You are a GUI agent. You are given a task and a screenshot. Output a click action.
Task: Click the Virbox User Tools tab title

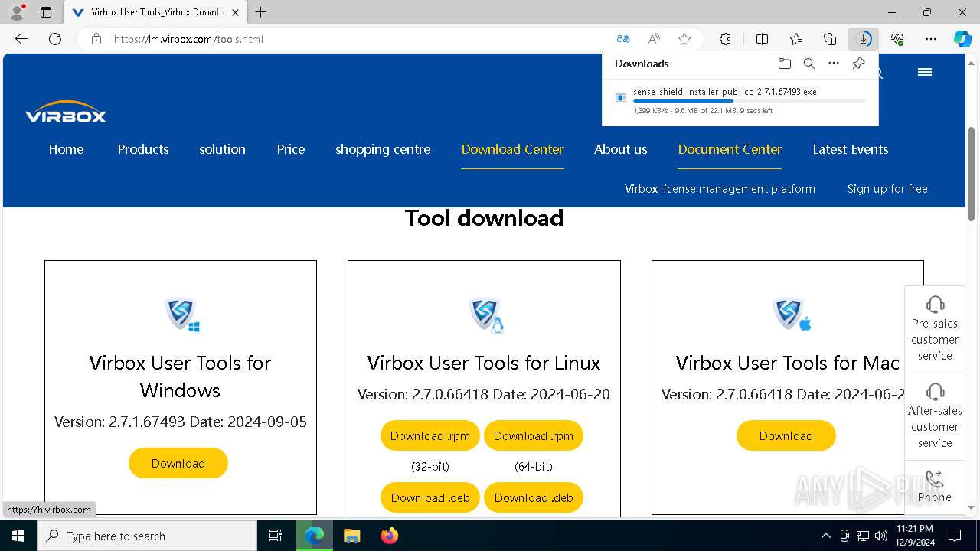coord(157,12)
